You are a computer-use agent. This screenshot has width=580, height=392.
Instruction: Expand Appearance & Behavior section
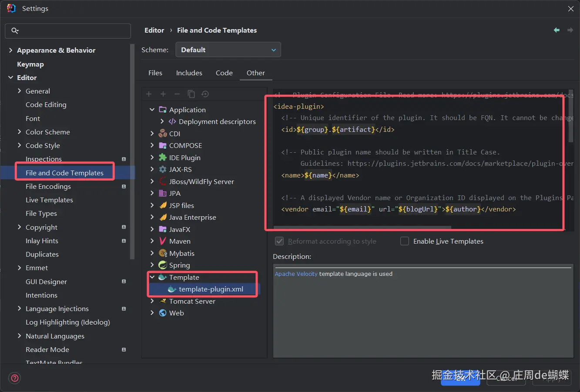10,50
